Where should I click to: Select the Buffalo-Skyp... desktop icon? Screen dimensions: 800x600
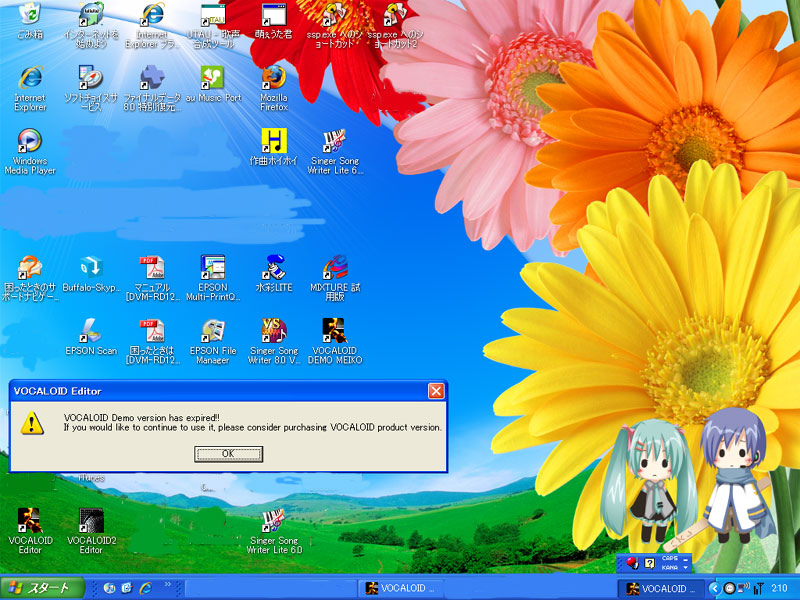pyautogui.click(x=91, y=273)
